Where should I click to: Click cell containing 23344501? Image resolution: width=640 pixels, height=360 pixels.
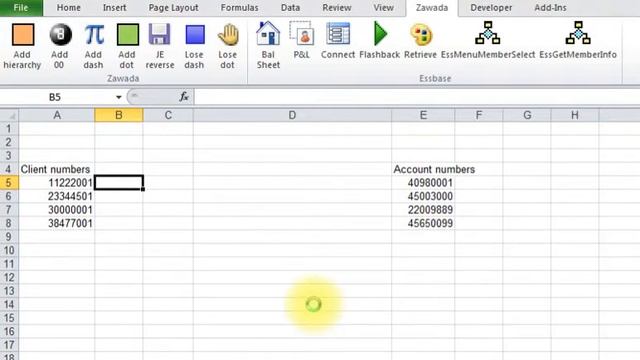pos(57,196)
